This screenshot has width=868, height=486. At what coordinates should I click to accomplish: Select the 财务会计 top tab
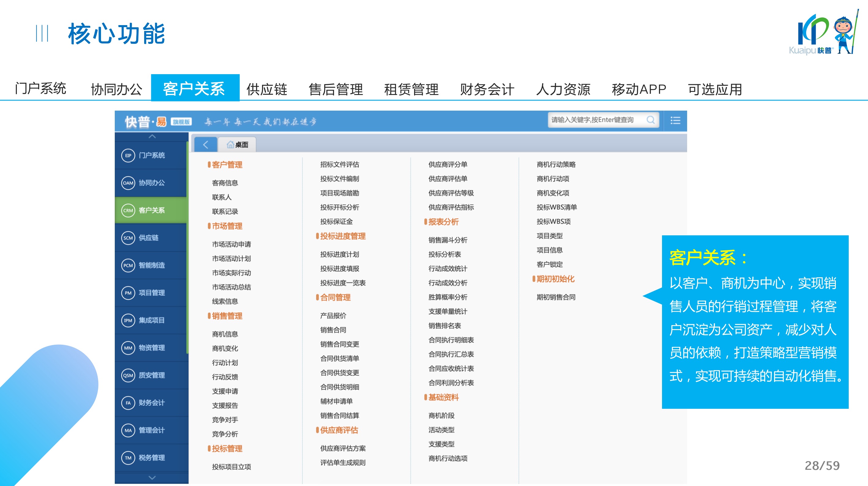coord(487,89)
